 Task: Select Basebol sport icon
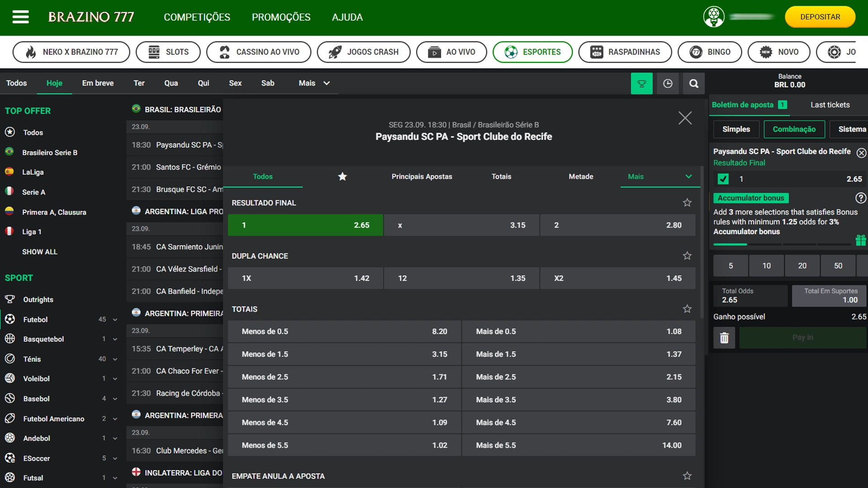[x=10, y=398]
